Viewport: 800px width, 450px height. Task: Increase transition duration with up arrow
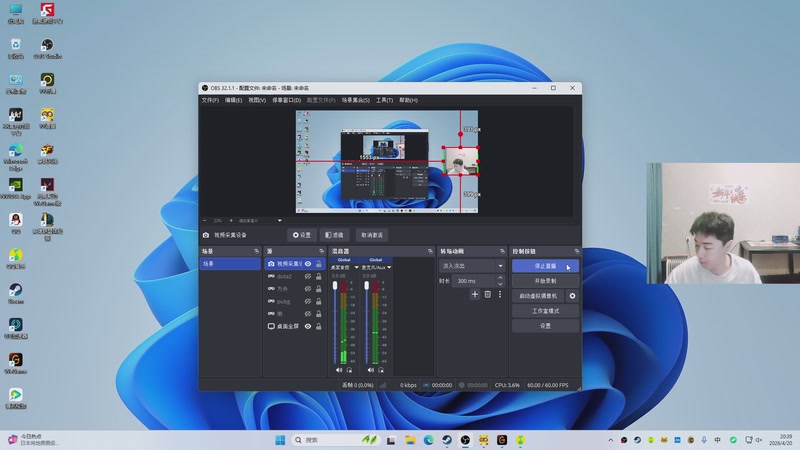pyautogui.click(x=500, y=278)
